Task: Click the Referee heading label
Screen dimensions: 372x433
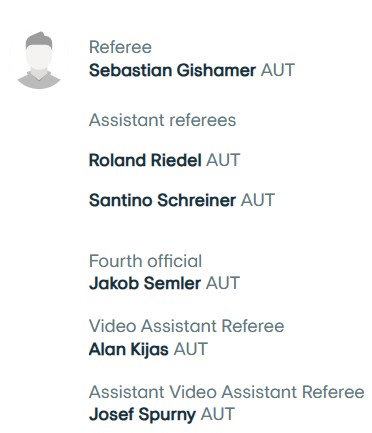Action: click(120, 47)
